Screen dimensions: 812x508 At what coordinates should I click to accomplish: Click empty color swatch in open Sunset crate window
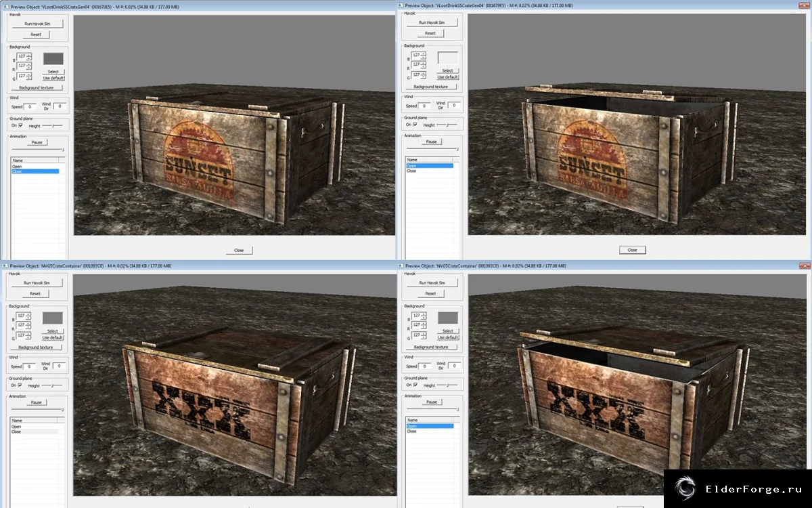tap(448, 58)
